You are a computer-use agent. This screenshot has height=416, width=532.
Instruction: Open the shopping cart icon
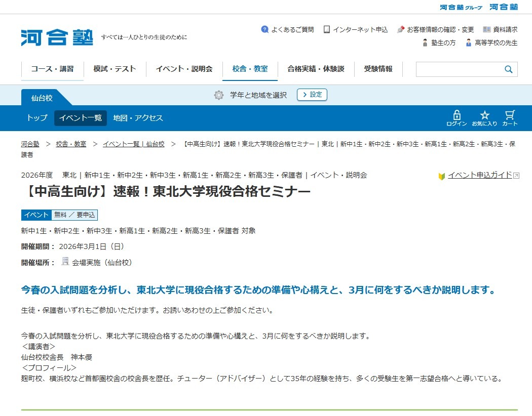coord(509,115)
